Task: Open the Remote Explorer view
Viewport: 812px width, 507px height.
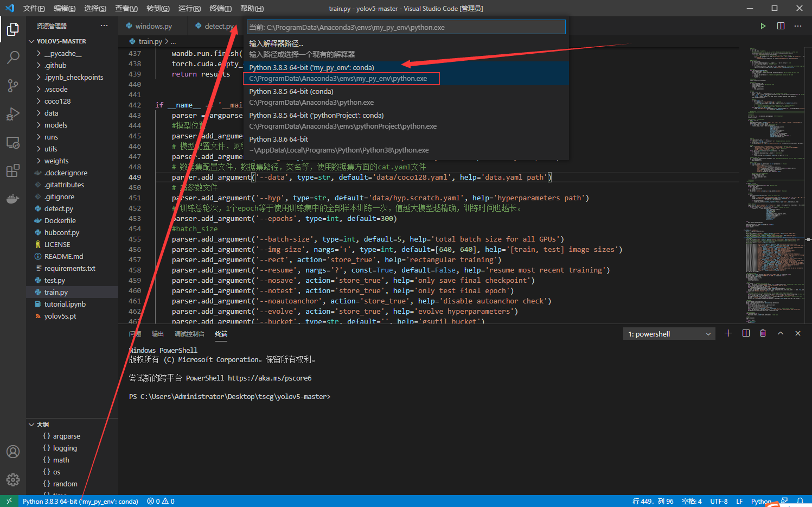Action: click(x=13, y=143)
